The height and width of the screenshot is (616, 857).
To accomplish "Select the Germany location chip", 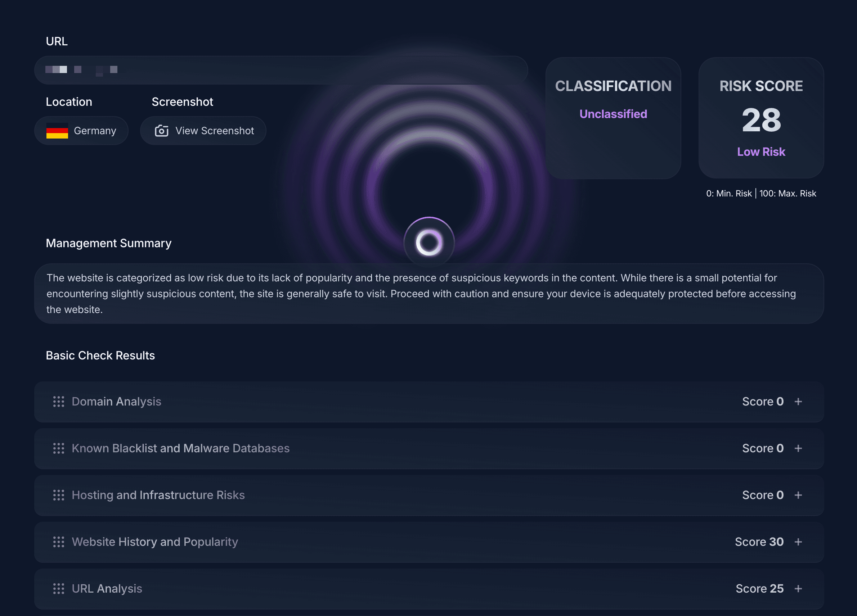I will 81,130.
